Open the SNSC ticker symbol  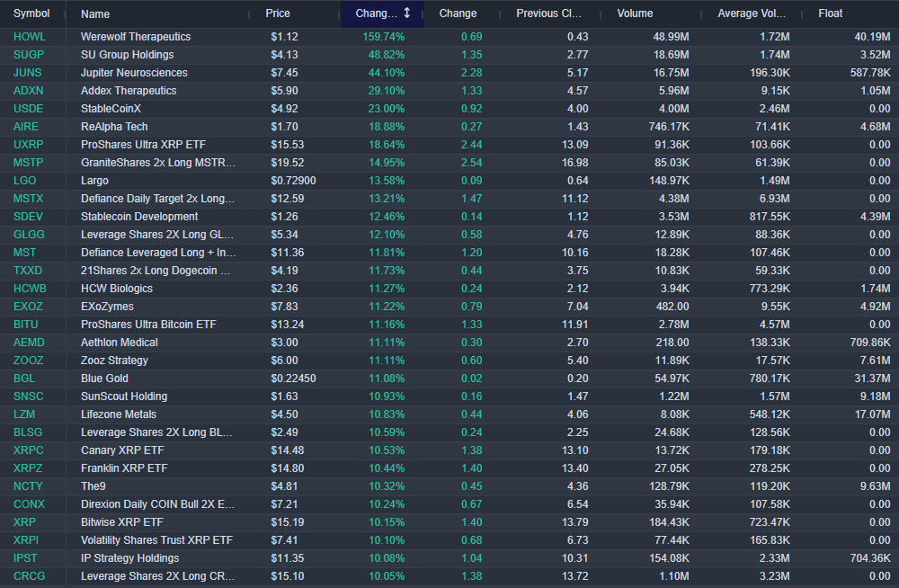[x=28, y=396]
